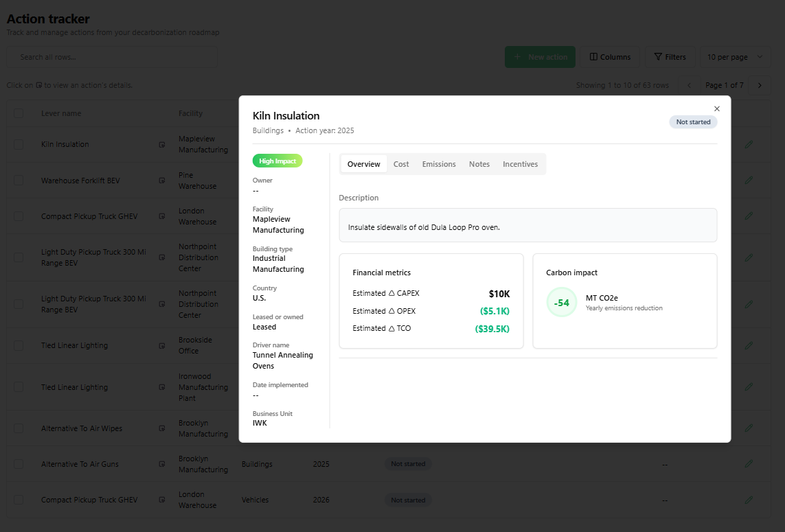Image resolution: width=785 pixels, height=532 pixels.
Task: Edit pencil icon for Brookside Office Lighting row
Action: 749,345
